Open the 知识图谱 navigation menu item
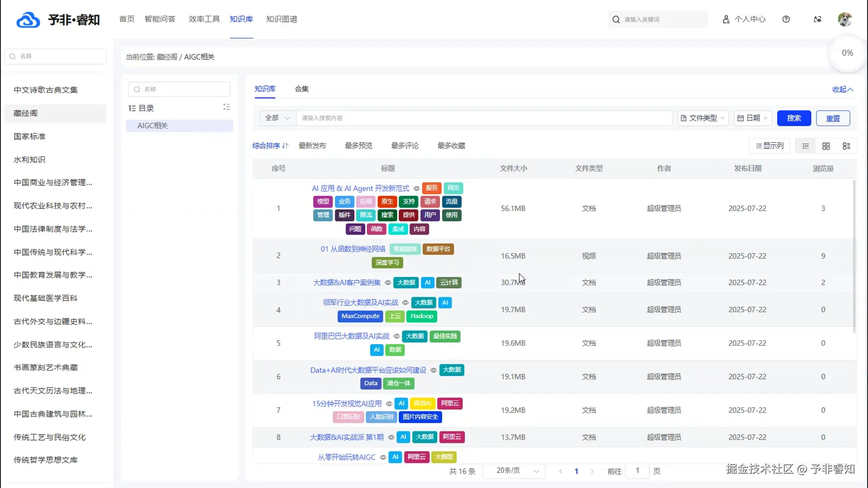Screen dimensions: 868x488 point(282,19)
